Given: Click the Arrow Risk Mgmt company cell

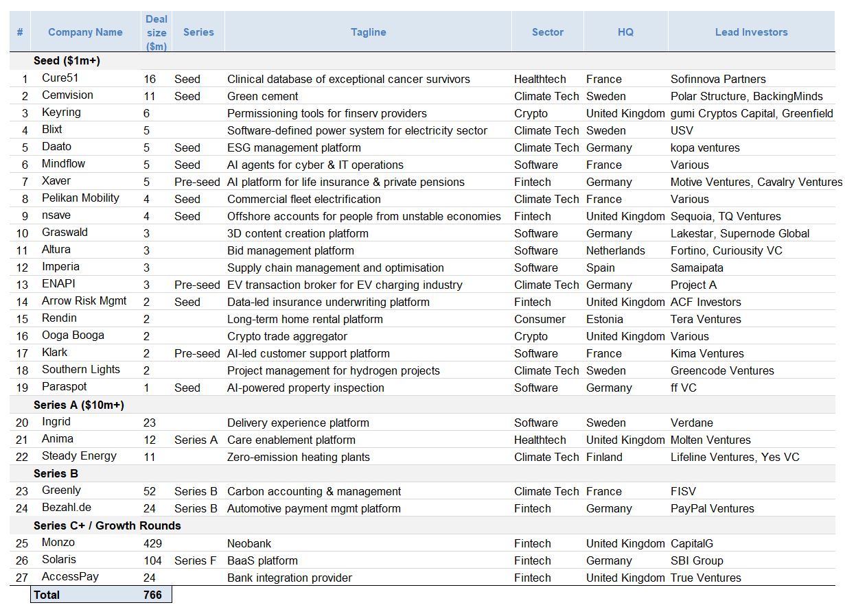Looking at the screenshot, I should coord(84,301).
